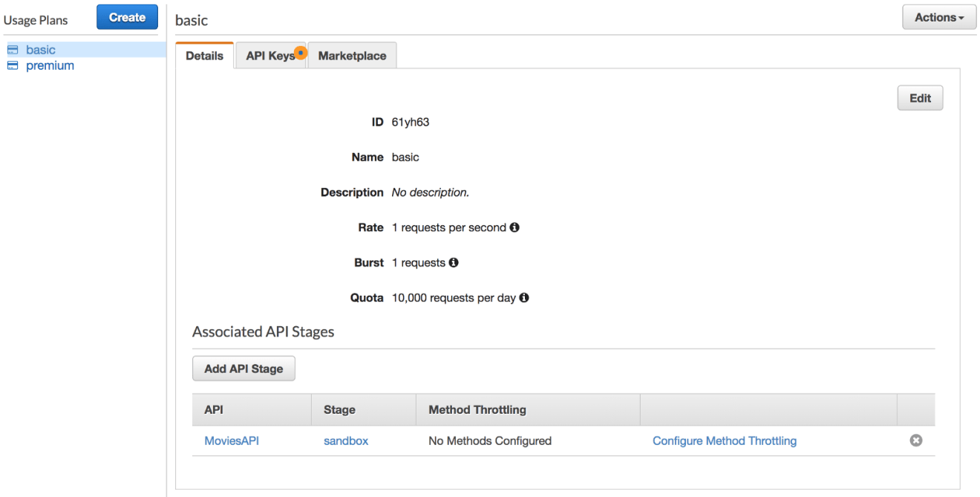
Task: Click the orange dot on the API Keys tab
Action: click(x=301, y=53)
